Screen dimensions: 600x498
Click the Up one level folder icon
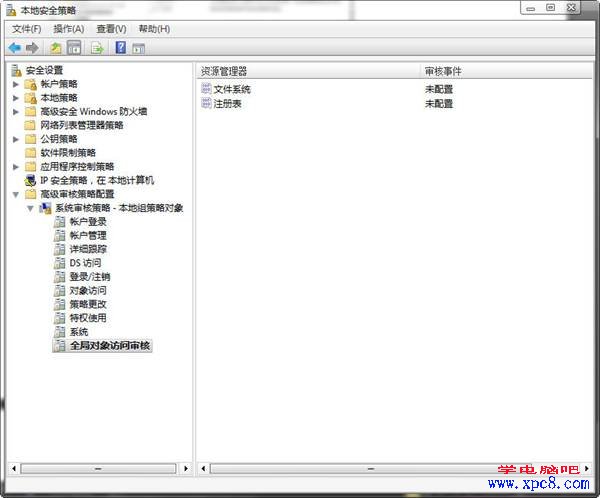point(56,47)
